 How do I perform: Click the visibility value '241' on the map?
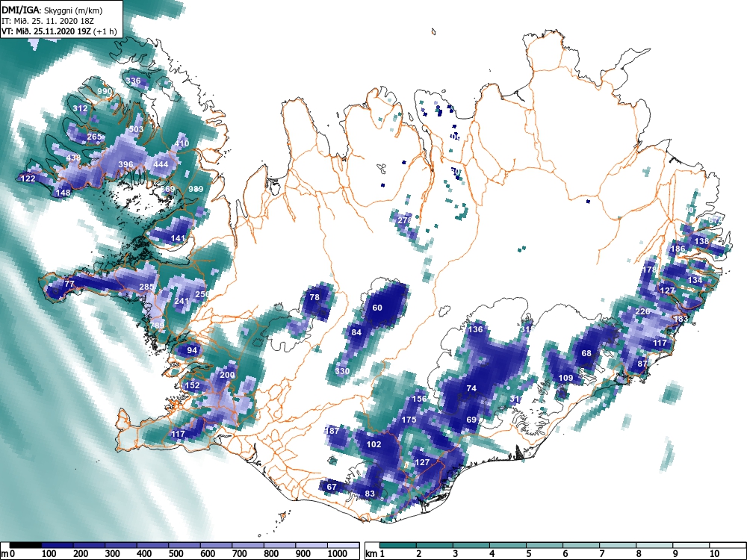182,301
